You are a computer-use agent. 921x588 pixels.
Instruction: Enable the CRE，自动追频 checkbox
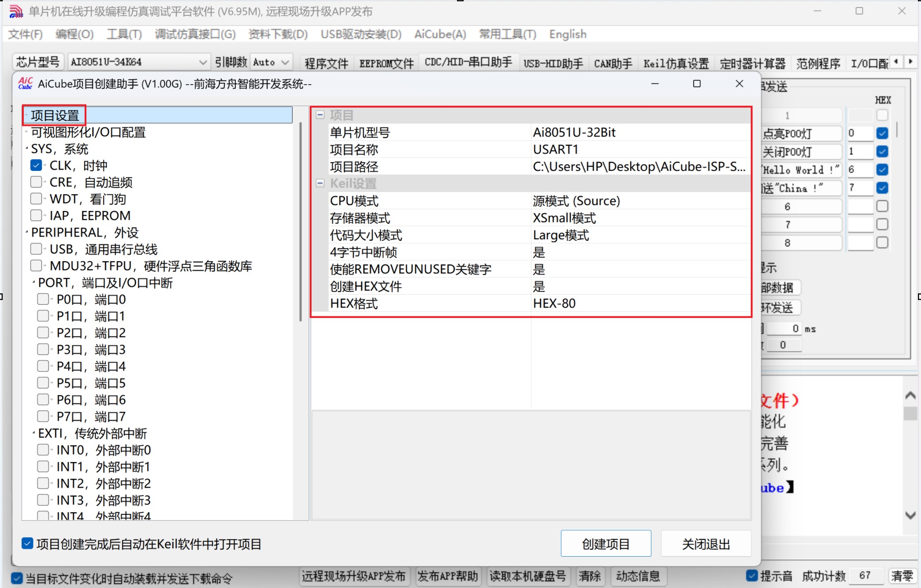36,182
